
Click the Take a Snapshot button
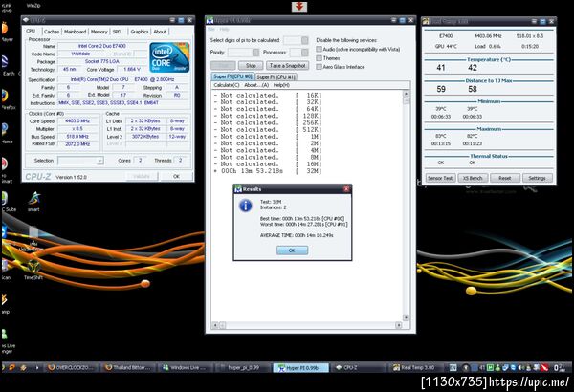point(288,66)
